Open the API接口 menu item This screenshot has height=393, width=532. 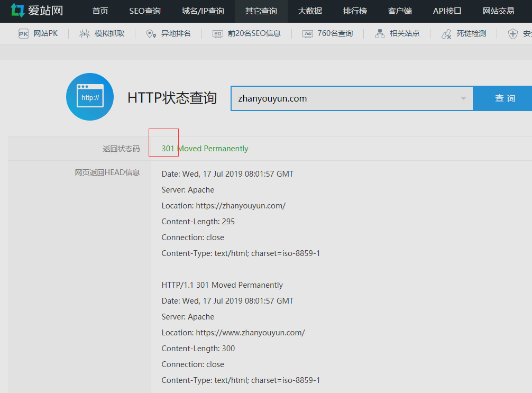[x=447, y=11]
